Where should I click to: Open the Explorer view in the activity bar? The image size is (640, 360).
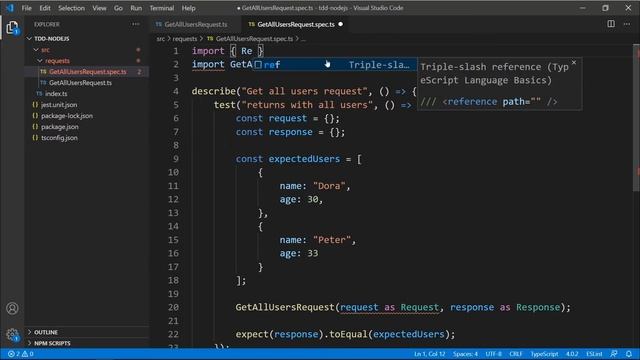(x=12, y=28)
